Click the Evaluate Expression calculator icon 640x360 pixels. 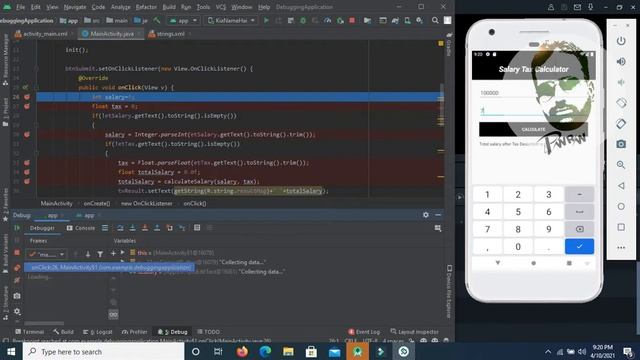pyautogui.click(x=197, y=228)
